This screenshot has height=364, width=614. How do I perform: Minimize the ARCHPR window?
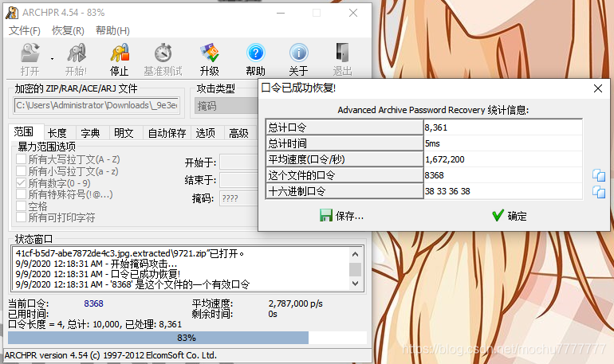[x=281, y=13]
